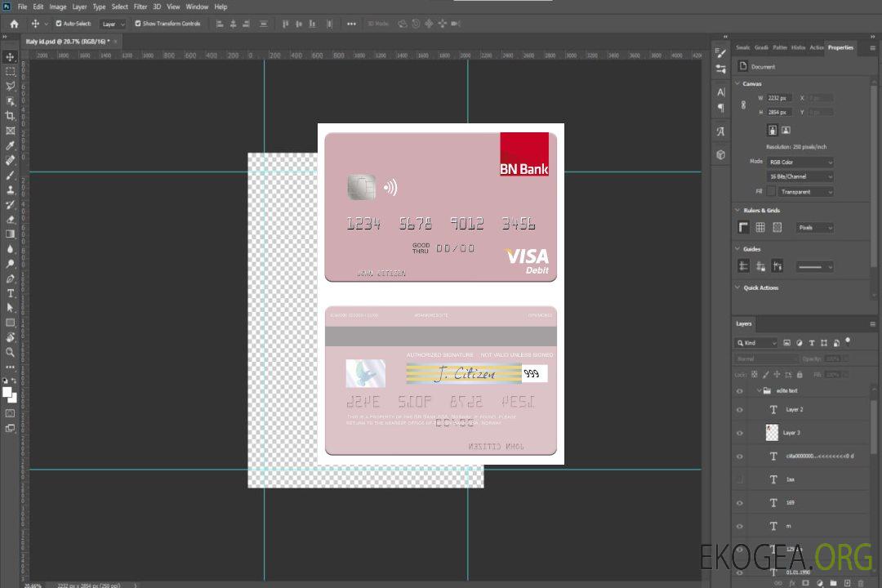Toggle the rulers icon in Rulers & Grids
882x588 pixels.
point(744,227)
